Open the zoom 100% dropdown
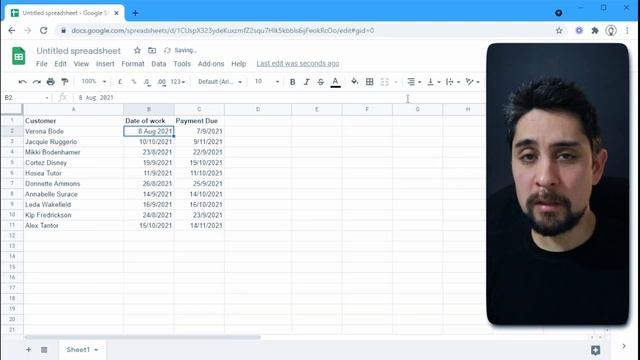This screenshot has height=360, width=640. pos(93,82)
